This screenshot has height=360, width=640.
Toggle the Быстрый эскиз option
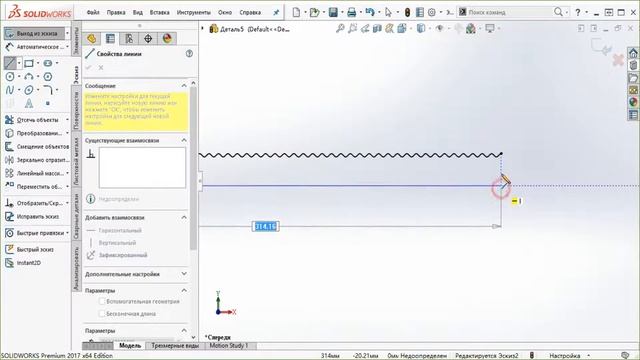coord(29,249)
